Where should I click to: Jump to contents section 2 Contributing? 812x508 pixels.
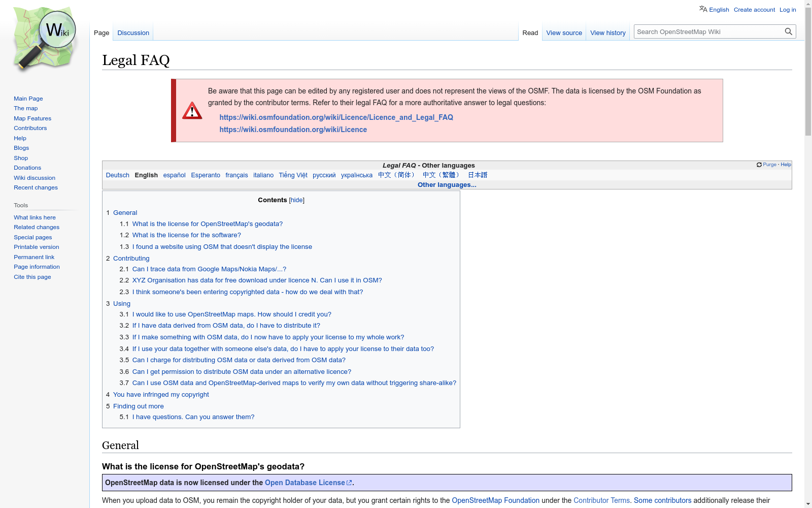pyautogui.click(x=131, y=259)
